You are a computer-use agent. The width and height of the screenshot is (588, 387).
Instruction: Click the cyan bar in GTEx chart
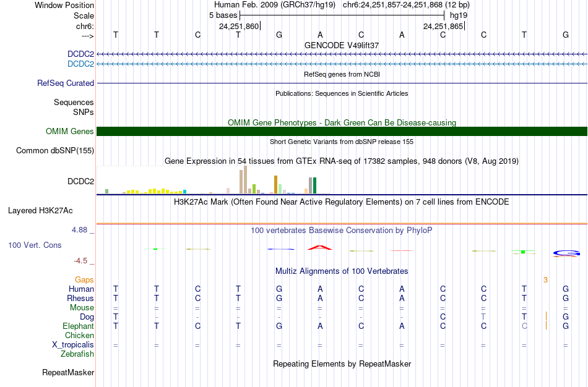point(184,192)
